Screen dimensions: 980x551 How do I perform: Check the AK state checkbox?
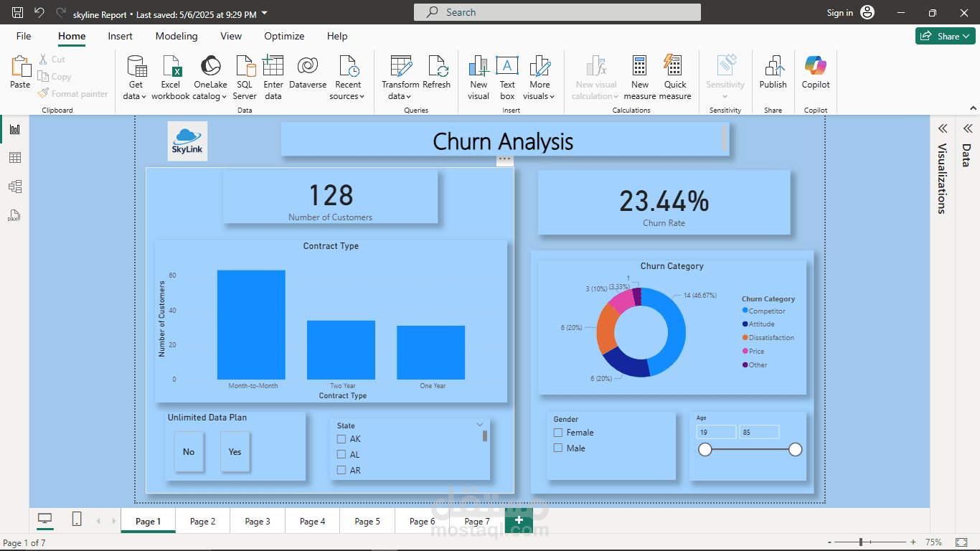click(x=341, y=439)
